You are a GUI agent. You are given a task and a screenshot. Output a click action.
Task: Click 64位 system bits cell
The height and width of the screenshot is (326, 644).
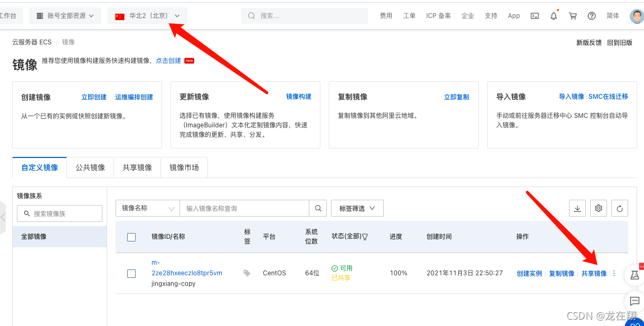pyautogui.click(x=312, y=273)
